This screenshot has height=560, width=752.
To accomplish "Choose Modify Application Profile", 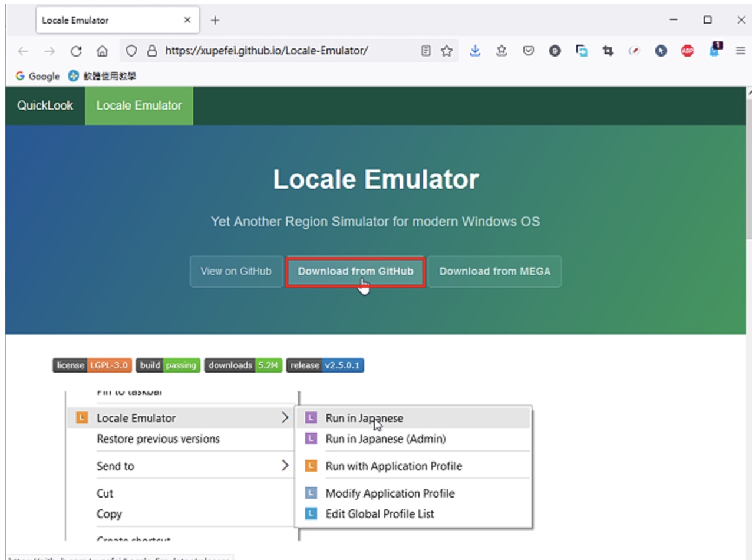I will 414,493.
